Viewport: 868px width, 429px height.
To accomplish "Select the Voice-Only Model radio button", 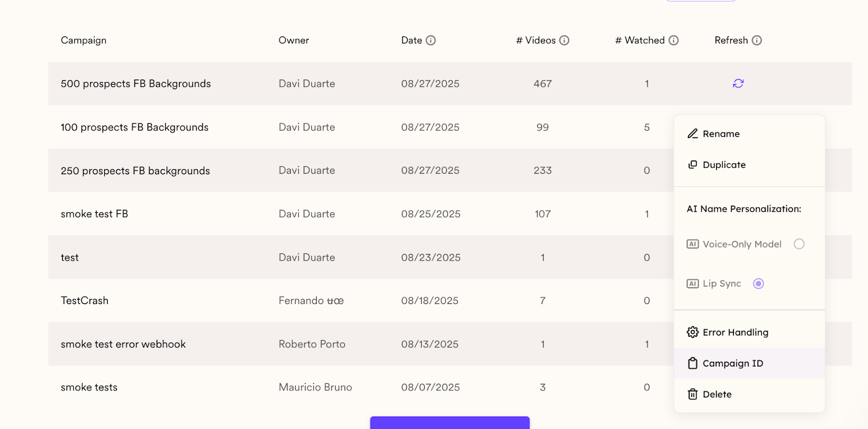I will 799,244.
